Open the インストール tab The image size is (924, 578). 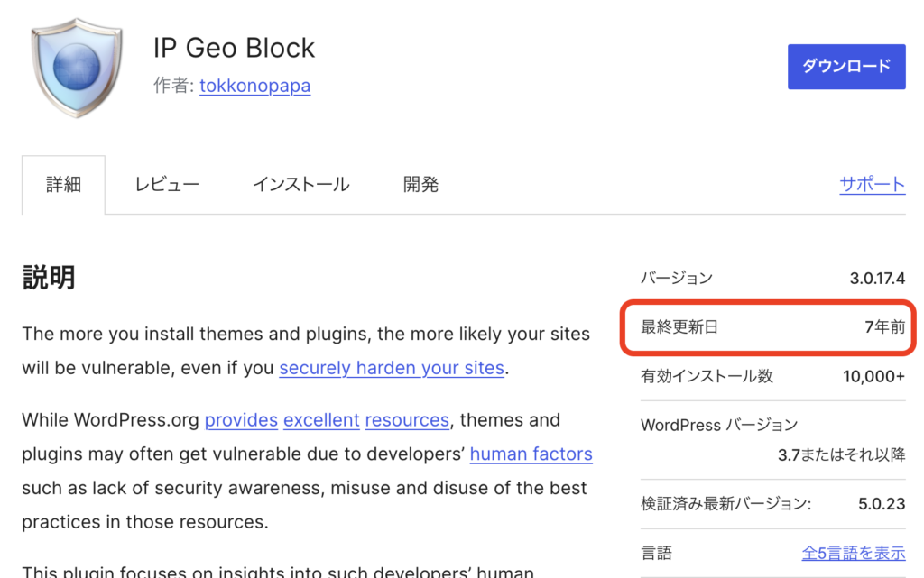tap(300, 185)
